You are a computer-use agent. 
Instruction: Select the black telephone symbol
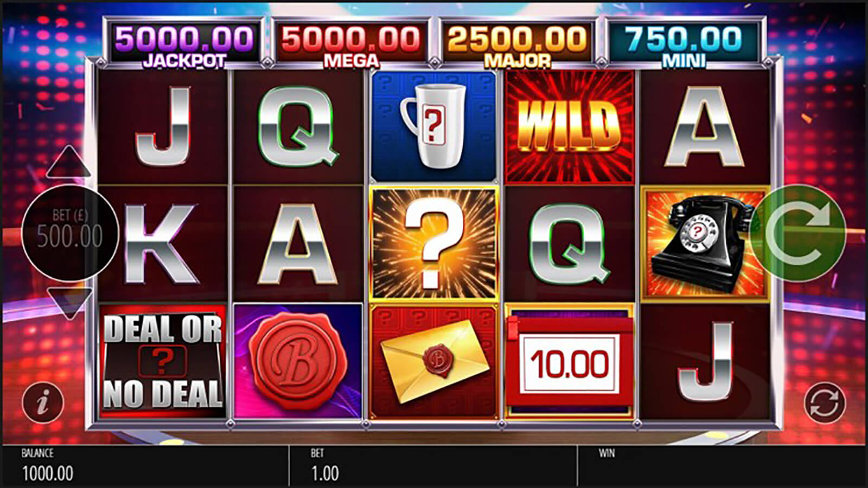pyautogui.click(x=705, y=244)
